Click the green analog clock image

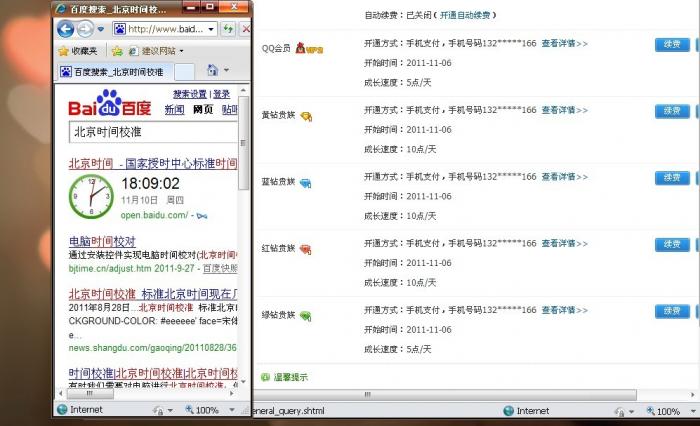point(92,196)
